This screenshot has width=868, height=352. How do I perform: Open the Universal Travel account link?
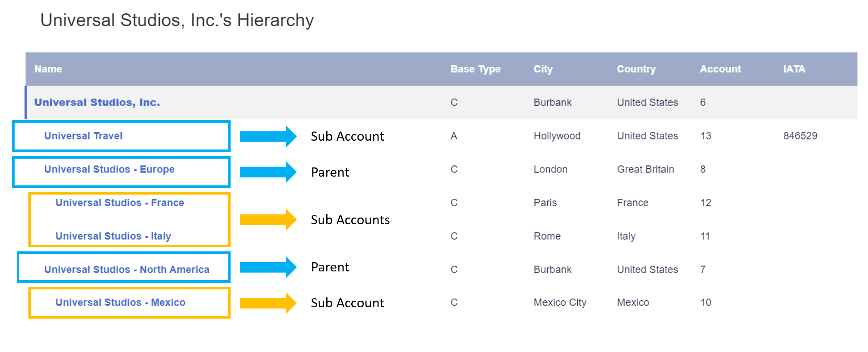click(x=83, y=136)
